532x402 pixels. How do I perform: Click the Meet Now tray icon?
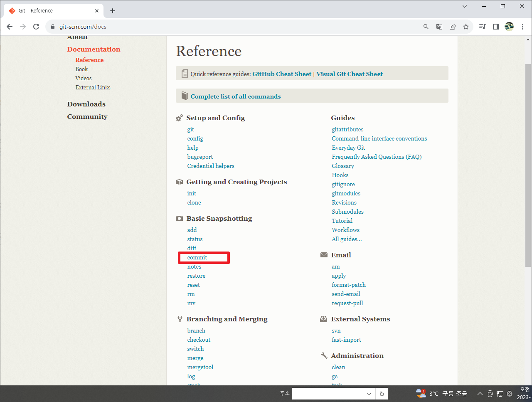[490, 394]
